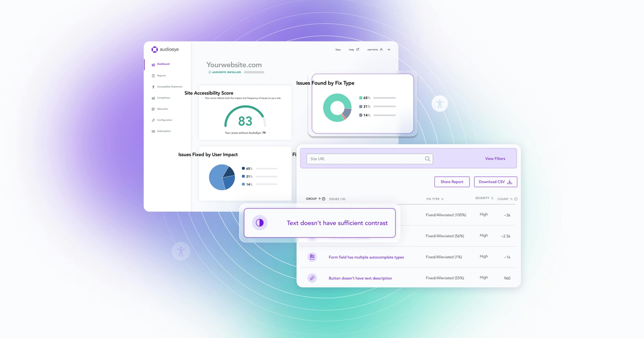Image resolution: width=644 pixels, height=338 pixels.
Task: Click the Share Report button
Action: [452, 182]
